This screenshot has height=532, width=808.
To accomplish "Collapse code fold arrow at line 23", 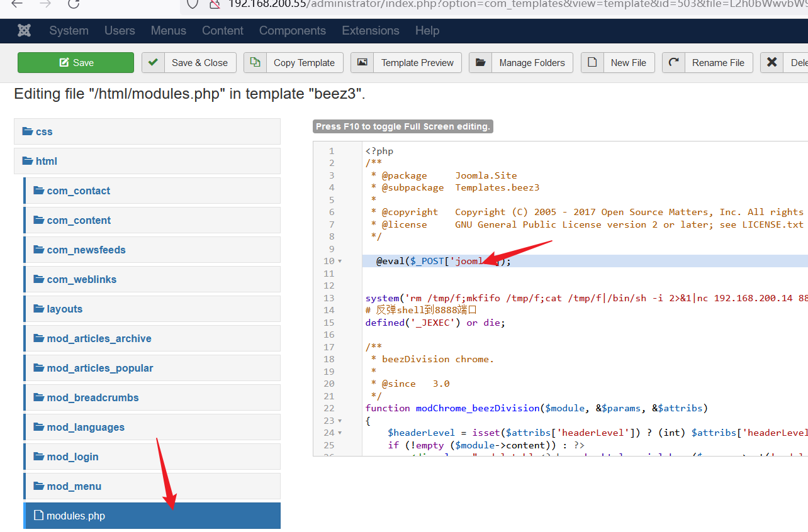I will pyautogui.click(x=340, y=421).
